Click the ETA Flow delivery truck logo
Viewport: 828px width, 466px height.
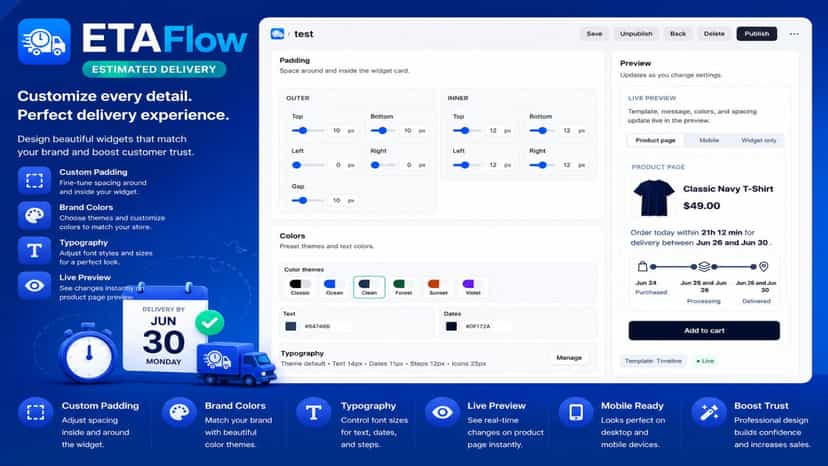coord(44,41)
